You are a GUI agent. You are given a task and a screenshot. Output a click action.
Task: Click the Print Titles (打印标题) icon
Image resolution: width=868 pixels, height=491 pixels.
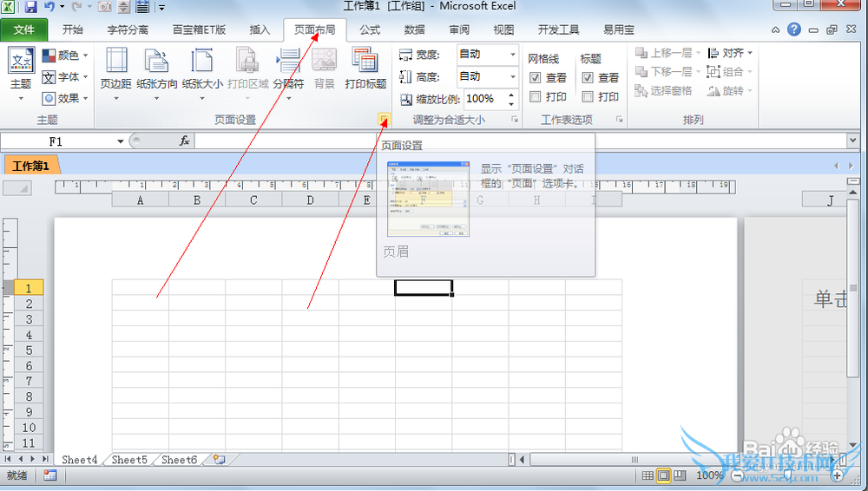pyautogui.click(x=365, y=61)
